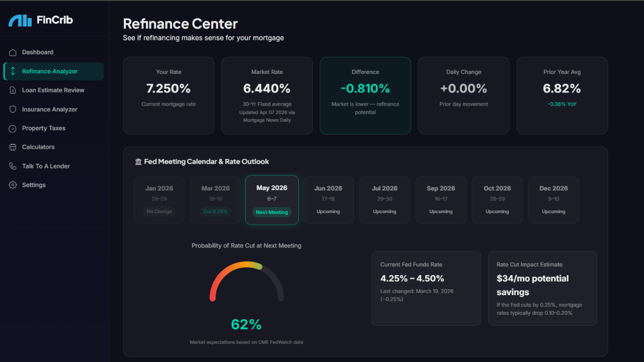
Task: Open Settings in the sidebar
Action: coord(53,185)
